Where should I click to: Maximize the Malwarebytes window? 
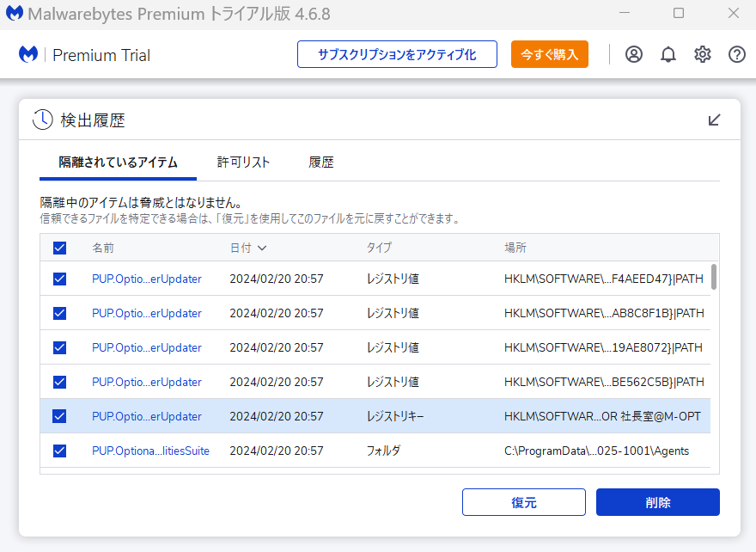(x=679, y=13)
